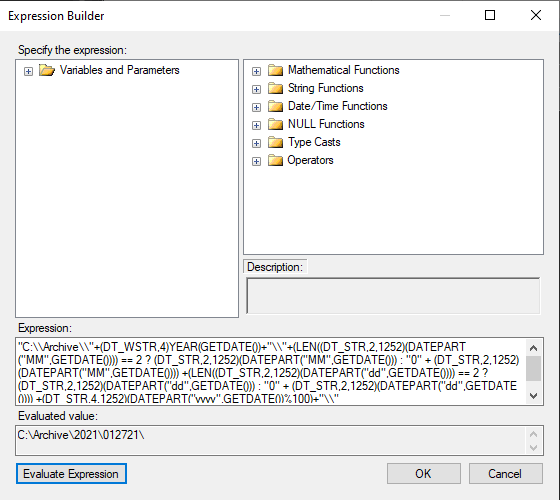Close the Expression Builder dialog
Viewport: 560px width, 500px height.
tap(536, 15)
